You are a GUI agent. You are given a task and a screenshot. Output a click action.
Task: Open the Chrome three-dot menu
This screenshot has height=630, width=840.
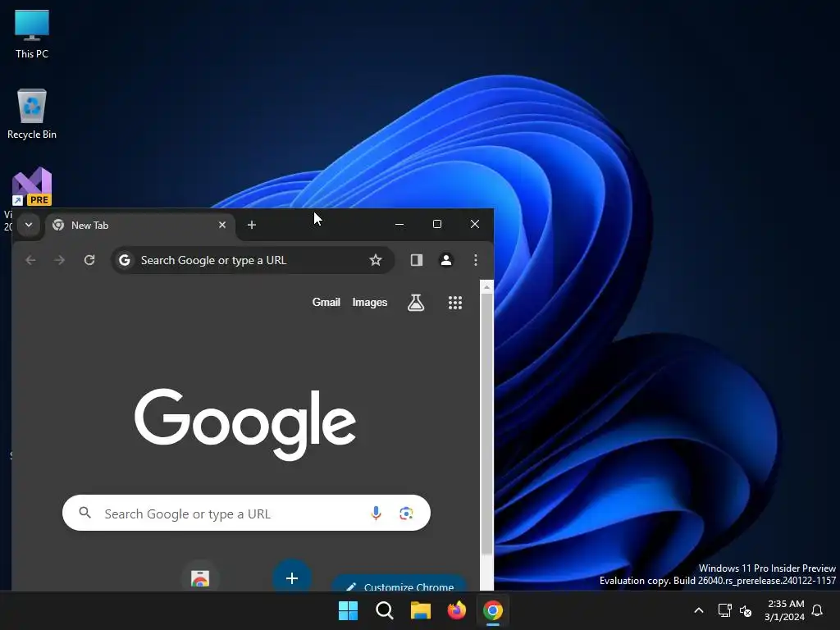tap(476, 260)
